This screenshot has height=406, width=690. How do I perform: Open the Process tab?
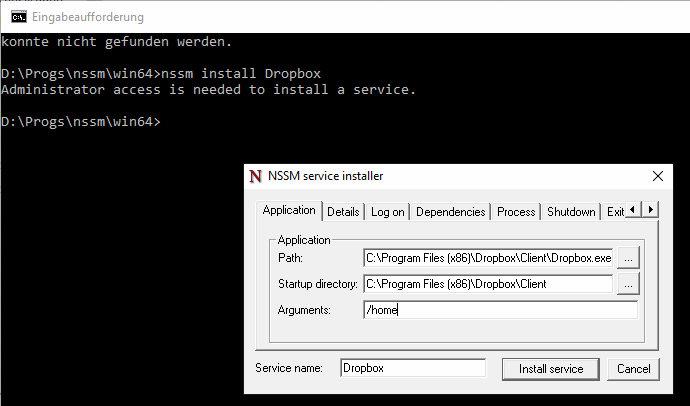(516, 212)
